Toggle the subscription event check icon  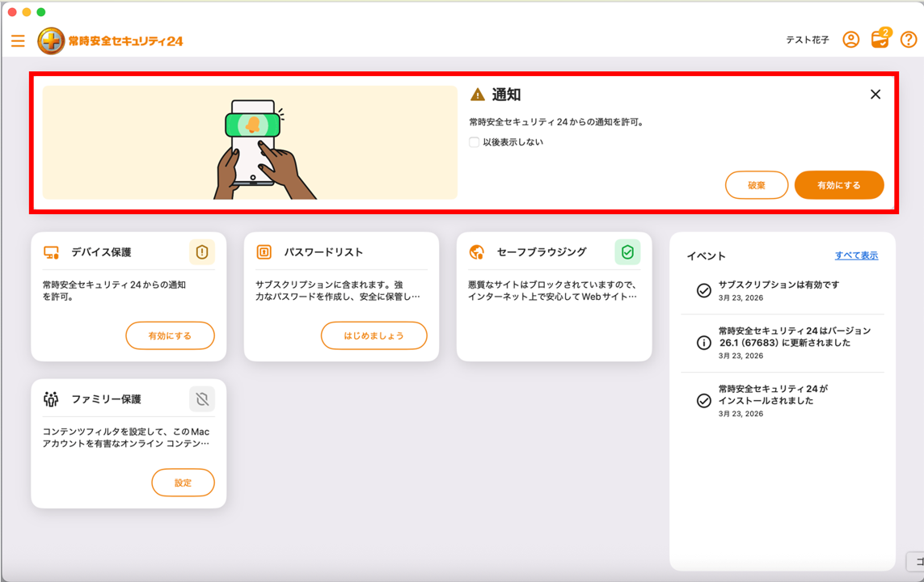702,291
